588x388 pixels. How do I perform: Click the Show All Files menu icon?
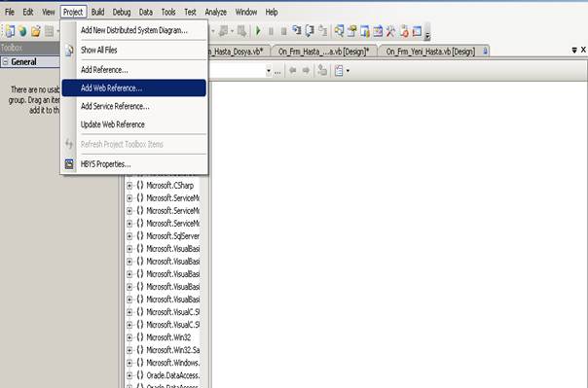click(69, 51)
